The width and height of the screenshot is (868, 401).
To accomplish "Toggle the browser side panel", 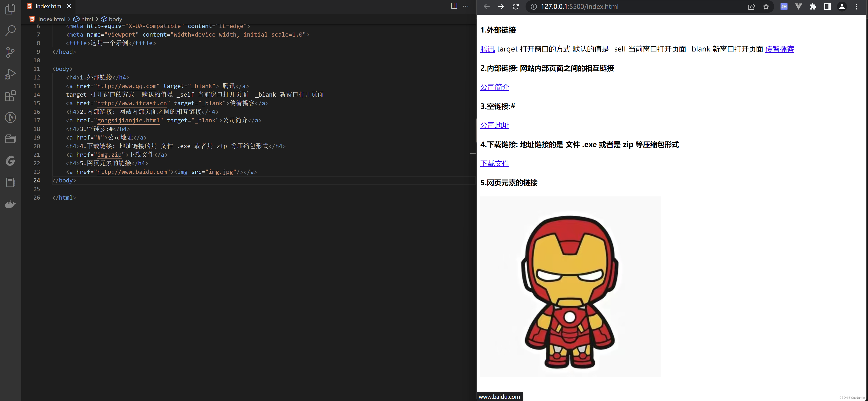I will tap(827, 6).
